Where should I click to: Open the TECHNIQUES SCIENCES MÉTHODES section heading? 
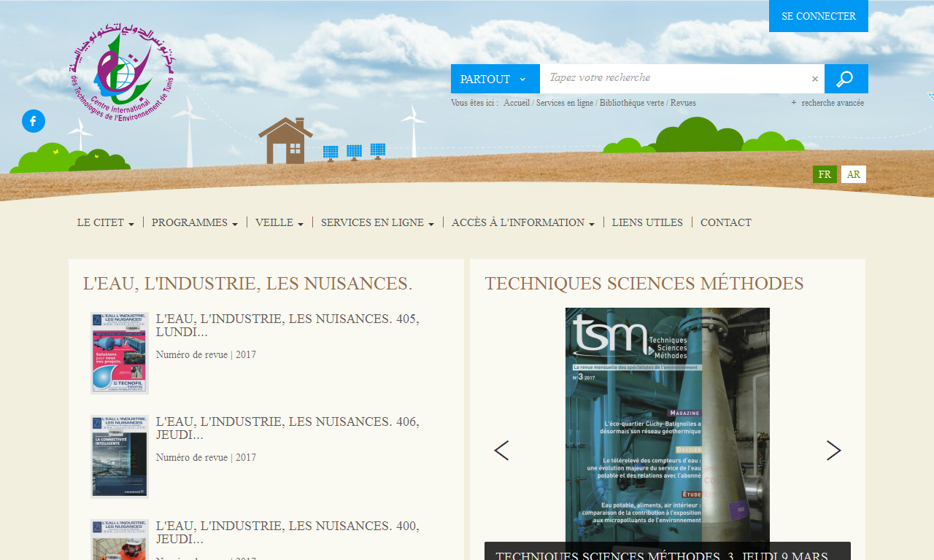point(644,284)
